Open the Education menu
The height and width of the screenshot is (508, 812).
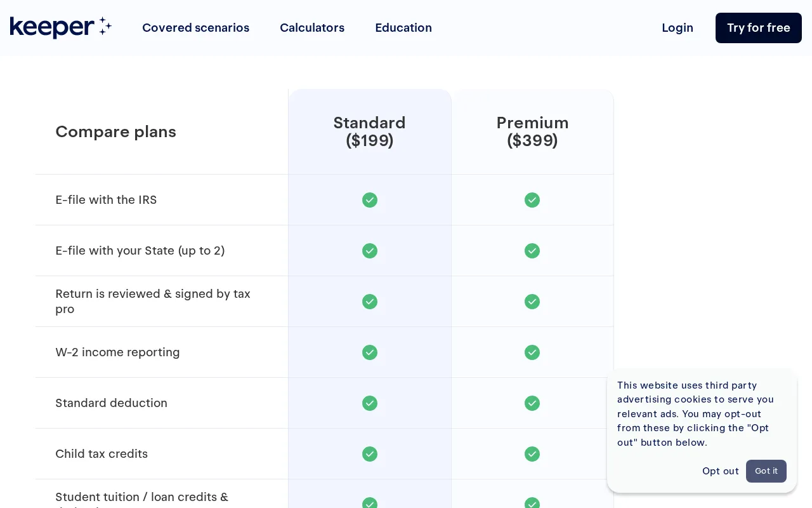click(403, 28)
